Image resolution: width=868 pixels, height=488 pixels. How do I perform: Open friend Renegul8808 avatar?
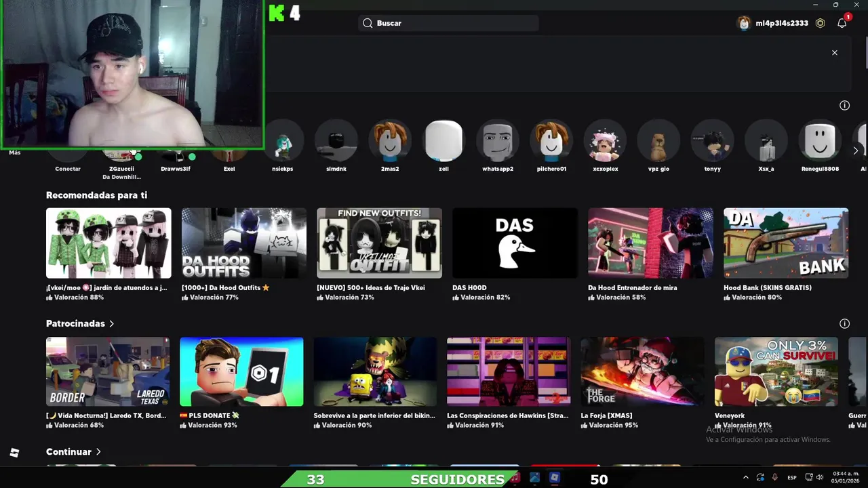[820, 141]
